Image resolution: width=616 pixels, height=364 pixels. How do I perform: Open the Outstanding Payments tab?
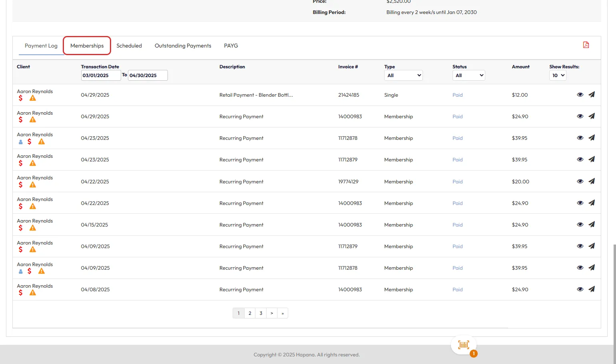click(x=183, y=46)
